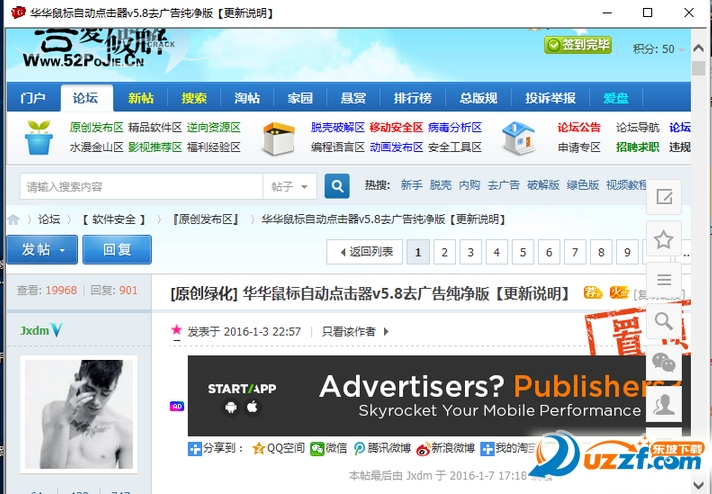The height and width of the screenshot is (494, 712).
Task: Click the 荐 recommended badge icon
Action: point(593,292)
